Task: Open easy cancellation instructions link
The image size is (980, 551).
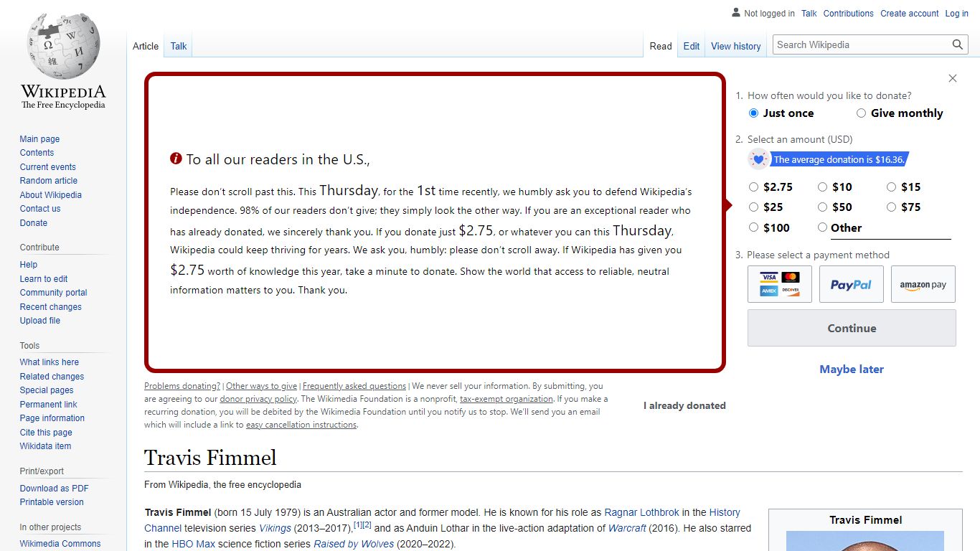Action: tap(301, 425)
